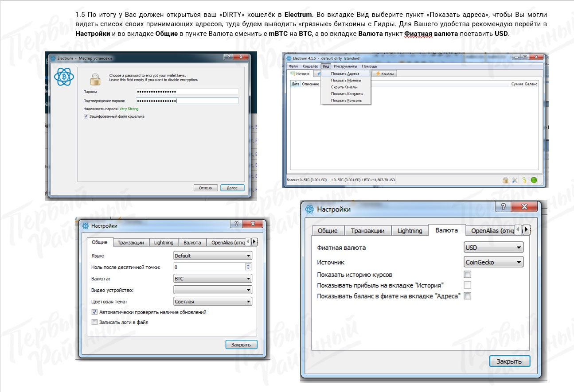
Task: Click the Отмена button in install wizard
Action: [205, 188]
